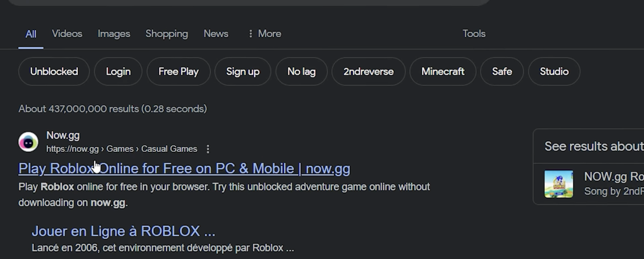
Task: Open the Play Roblox Online for Free link
Action: (x=184, y=168)
